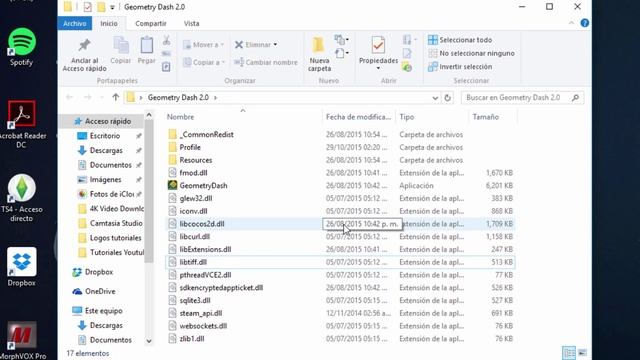Viewport: 640px width, 360px height.
Task: Select zlib1.dll file
Action: 192,339
